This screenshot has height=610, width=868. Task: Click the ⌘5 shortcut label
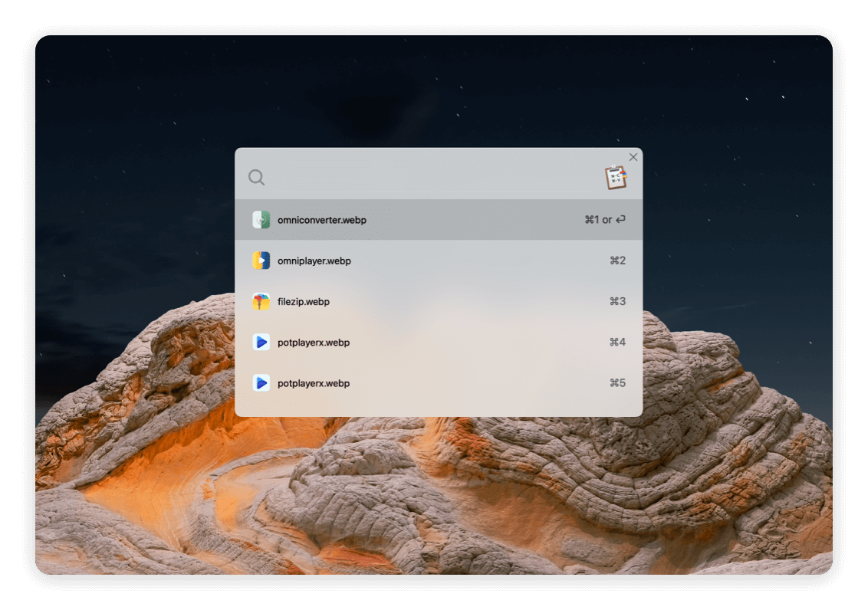(x=616, y=383)
